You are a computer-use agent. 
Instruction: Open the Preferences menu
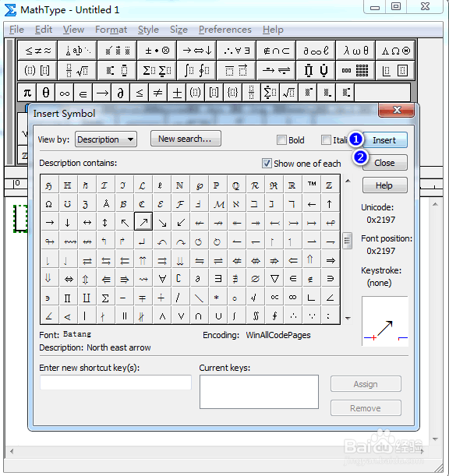tap(225, 30)
